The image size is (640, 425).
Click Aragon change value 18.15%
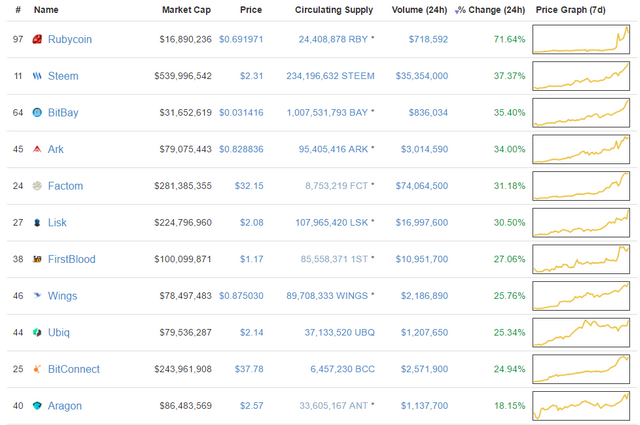point(509,406)
